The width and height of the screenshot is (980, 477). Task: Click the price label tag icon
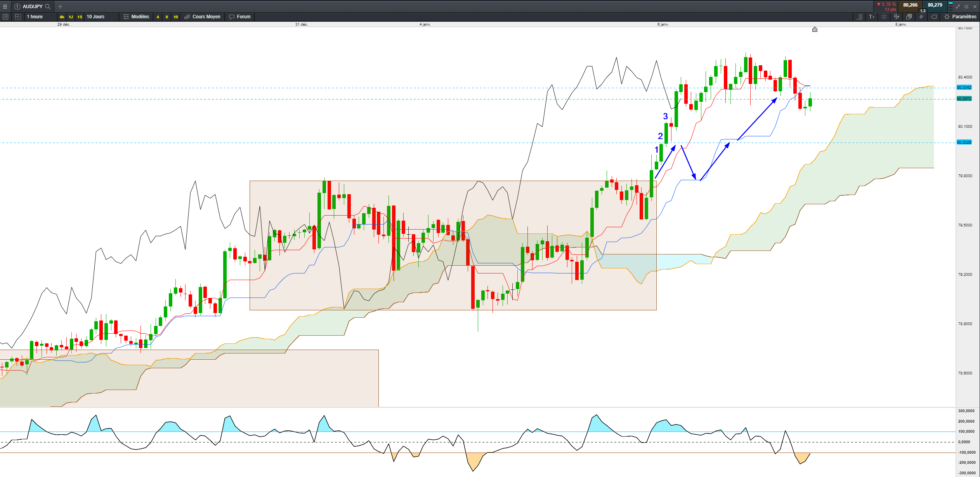[x=934, y=17]
